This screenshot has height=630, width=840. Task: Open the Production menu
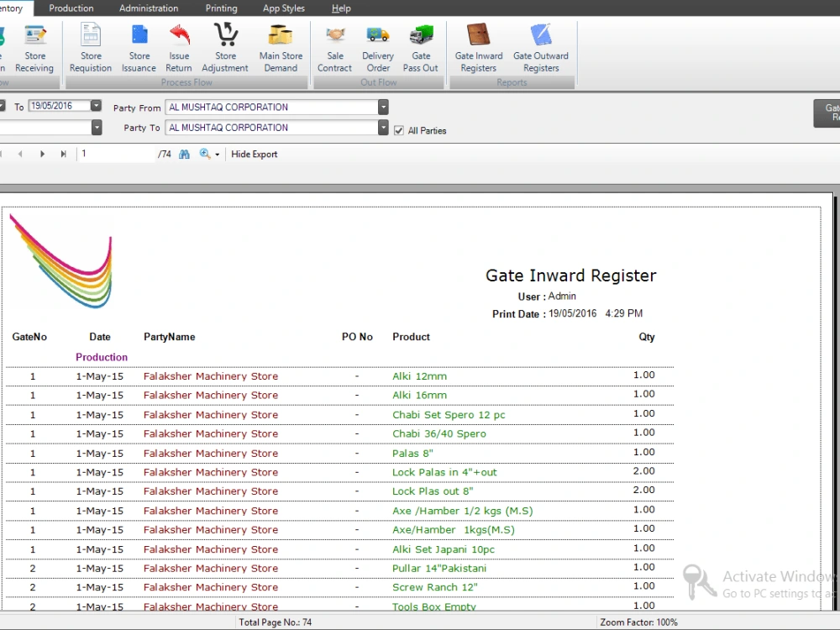click(71, 8)
